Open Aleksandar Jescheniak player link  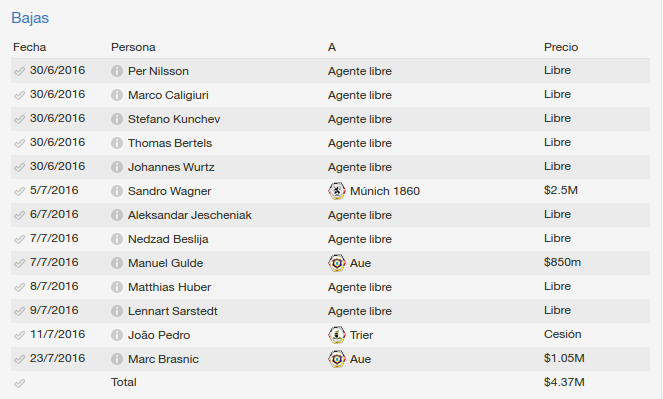pyautogui.click(x=190, y=215)
